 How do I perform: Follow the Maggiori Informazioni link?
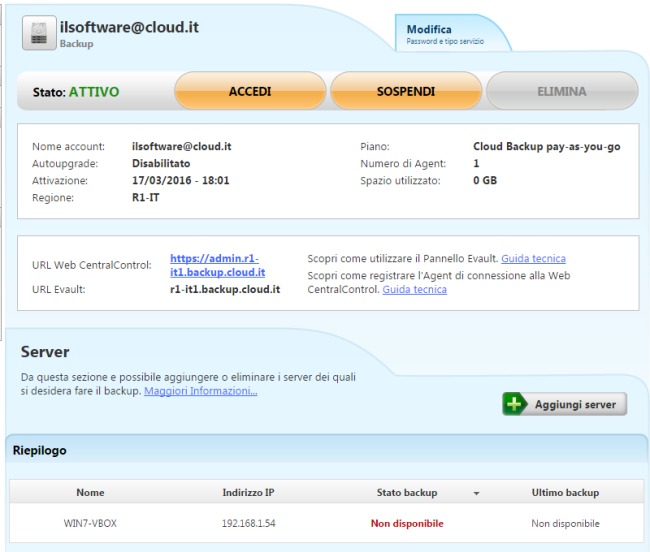[x=201, y=391]
